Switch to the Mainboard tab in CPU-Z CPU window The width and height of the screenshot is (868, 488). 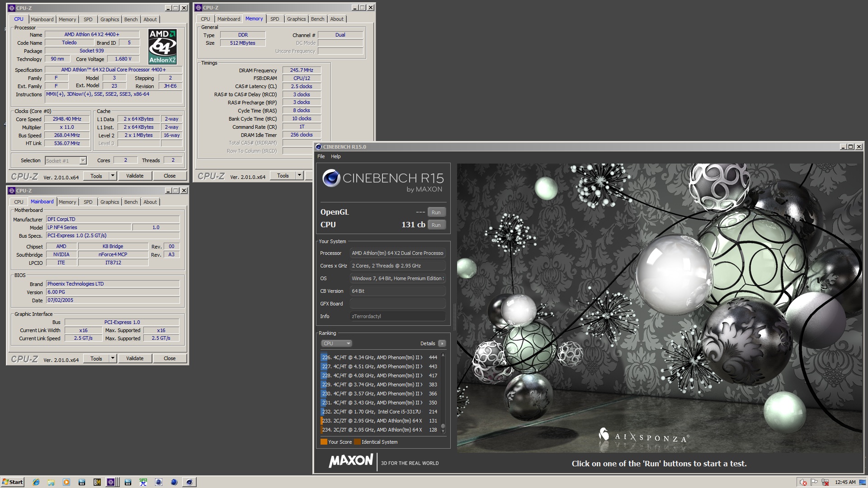tap(42, 19)
